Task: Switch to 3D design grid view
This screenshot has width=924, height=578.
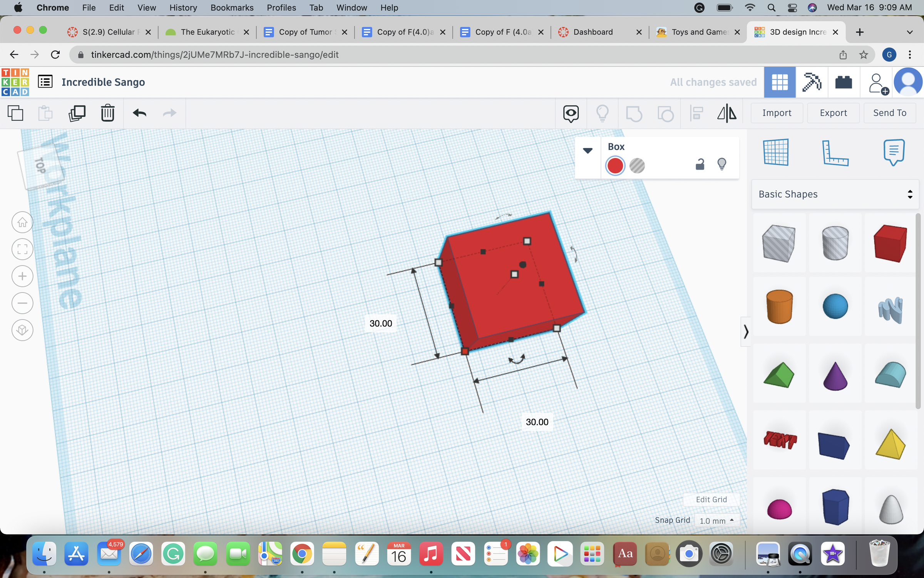Action: click(780, 82)
